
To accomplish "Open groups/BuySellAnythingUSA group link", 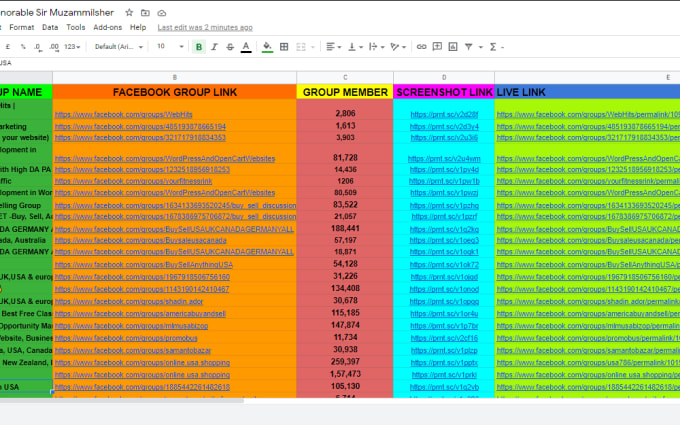I will click(x=144, y=265).
